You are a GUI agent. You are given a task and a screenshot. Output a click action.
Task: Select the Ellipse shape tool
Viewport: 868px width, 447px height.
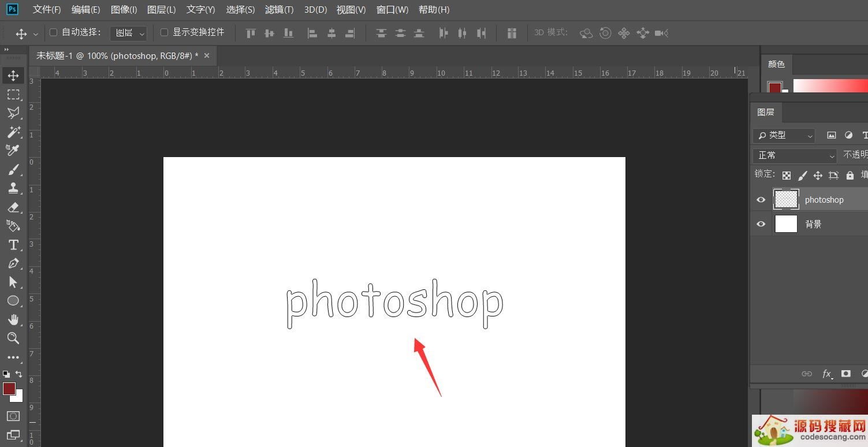pos(13,301)
